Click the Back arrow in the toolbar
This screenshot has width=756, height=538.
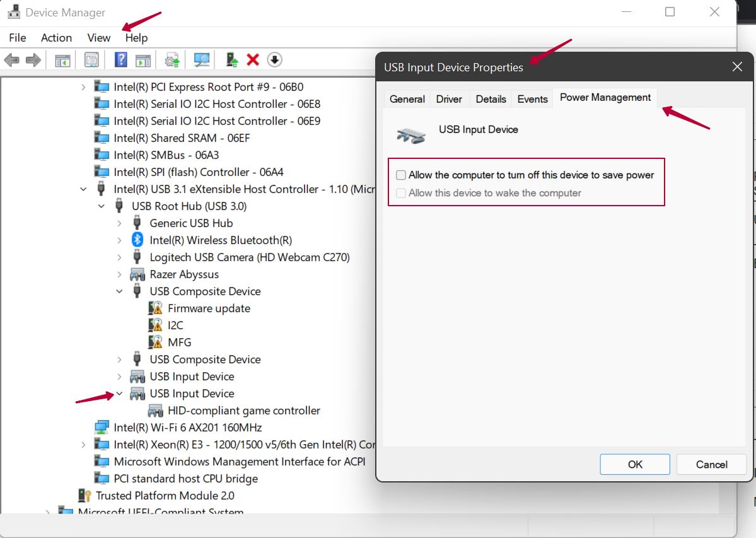11,61
